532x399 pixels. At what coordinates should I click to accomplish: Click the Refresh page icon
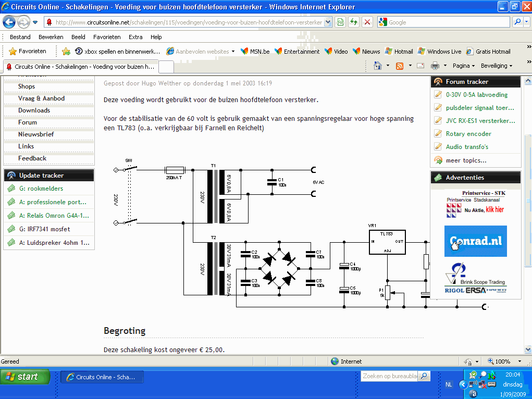[354, 22]
